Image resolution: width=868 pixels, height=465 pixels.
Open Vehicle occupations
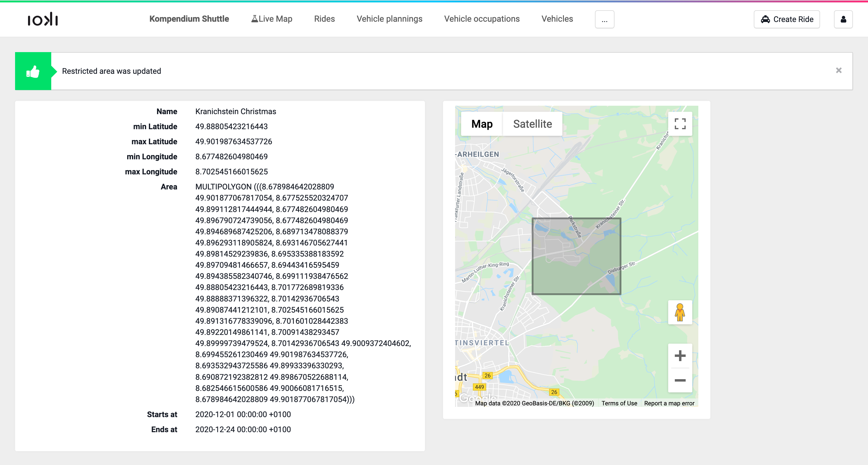(482, 19)
